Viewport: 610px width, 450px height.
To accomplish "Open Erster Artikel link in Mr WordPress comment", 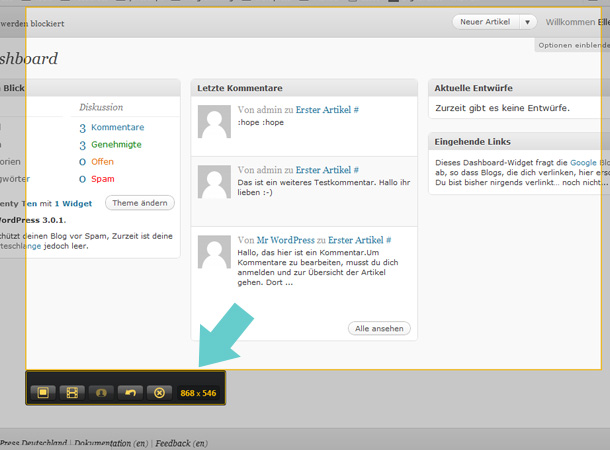I will point(356,240).
